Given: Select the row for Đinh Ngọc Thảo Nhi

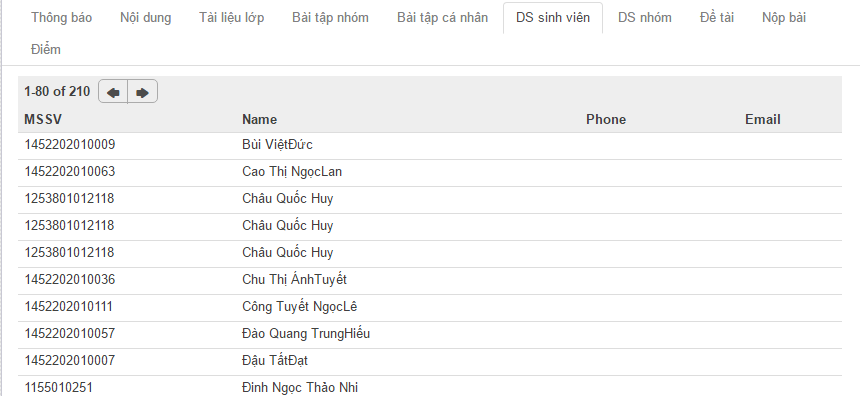Looking at the screenshot, I should point(429,386).
